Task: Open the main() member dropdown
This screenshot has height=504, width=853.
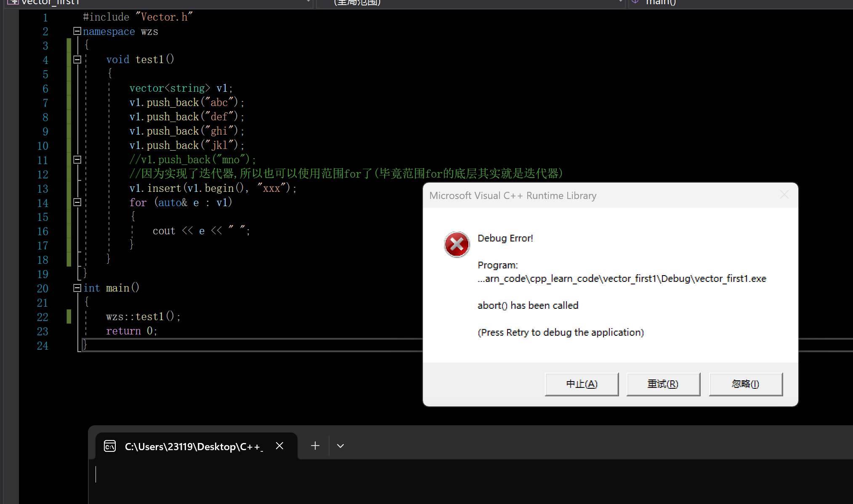Action: tap(741, 3)
